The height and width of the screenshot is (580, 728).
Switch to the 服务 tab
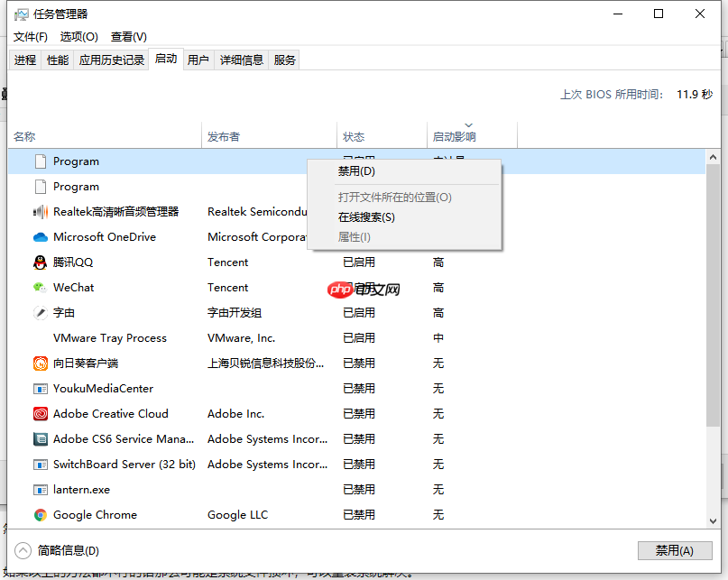tap(284, 60)
